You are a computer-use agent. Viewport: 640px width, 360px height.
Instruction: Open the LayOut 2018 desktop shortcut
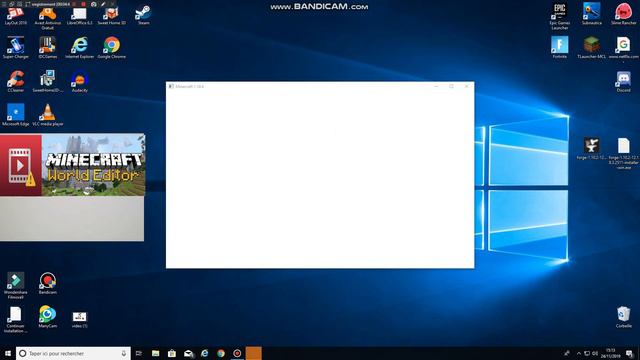point(16,16)
